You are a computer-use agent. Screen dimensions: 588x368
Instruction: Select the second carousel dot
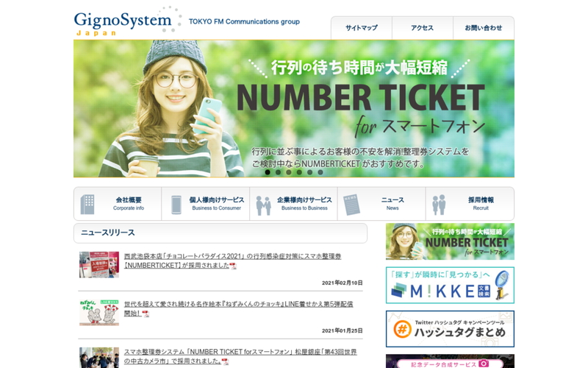278,172
